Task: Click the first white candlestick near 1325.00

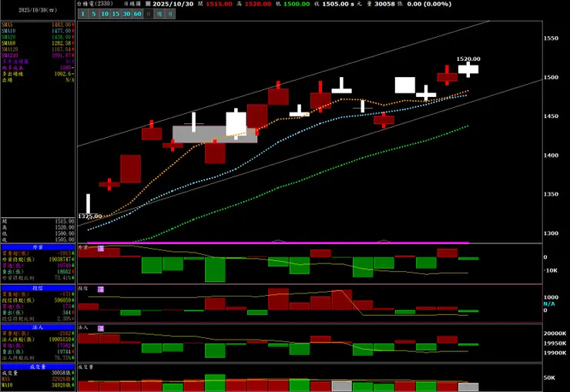Action: point(89,204)
